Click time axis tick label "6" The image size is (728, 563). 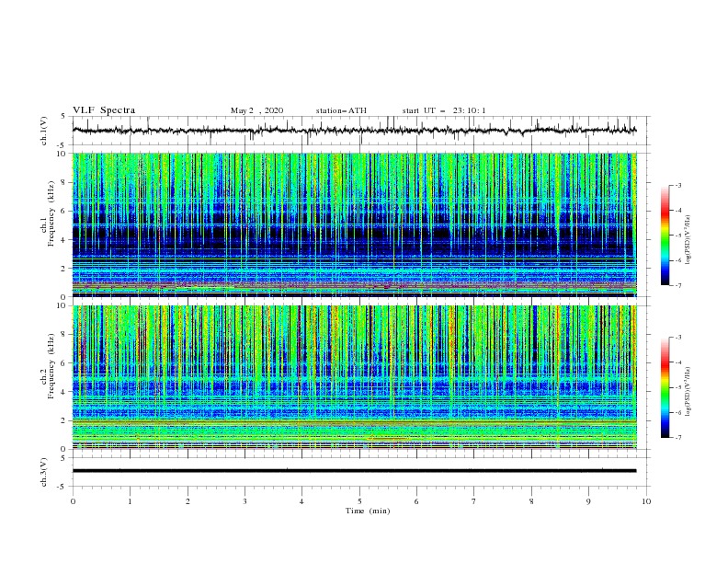(x=416, y=501)
